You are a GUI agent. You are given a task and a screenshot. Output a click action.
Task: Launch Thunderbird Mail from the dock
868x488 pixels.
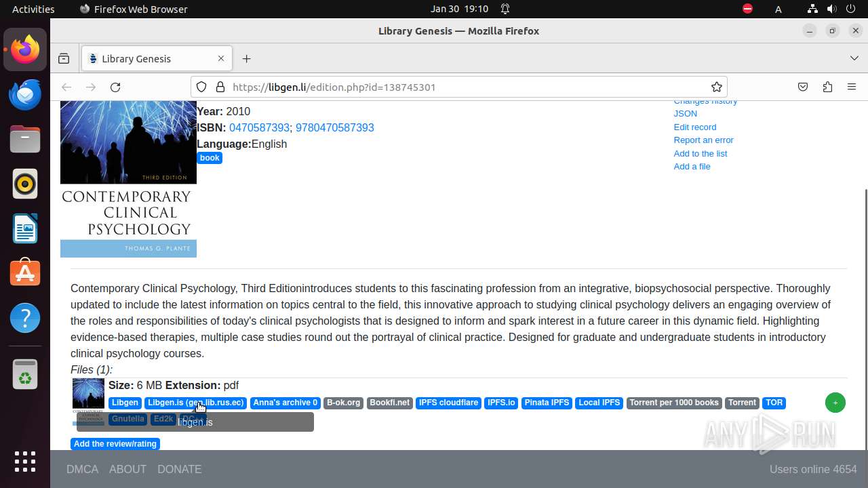[25, 94]
